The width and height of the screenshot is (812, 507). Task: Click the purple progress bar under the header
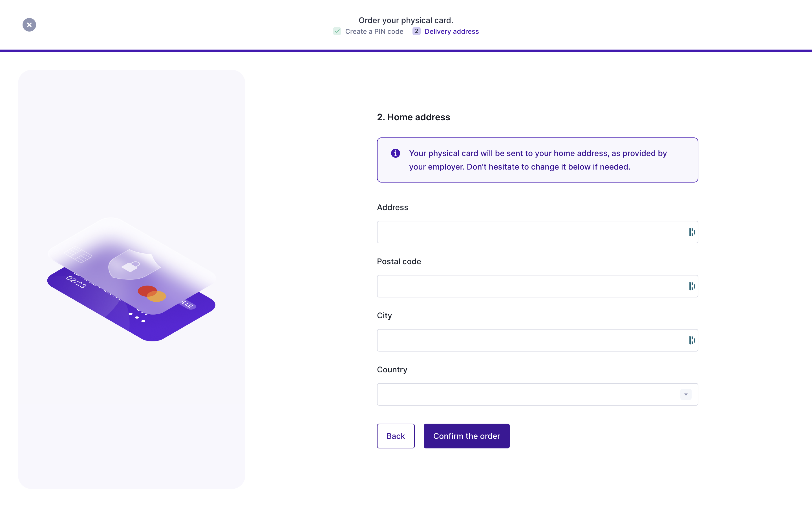pyautogui.click(x=406, y=50)
